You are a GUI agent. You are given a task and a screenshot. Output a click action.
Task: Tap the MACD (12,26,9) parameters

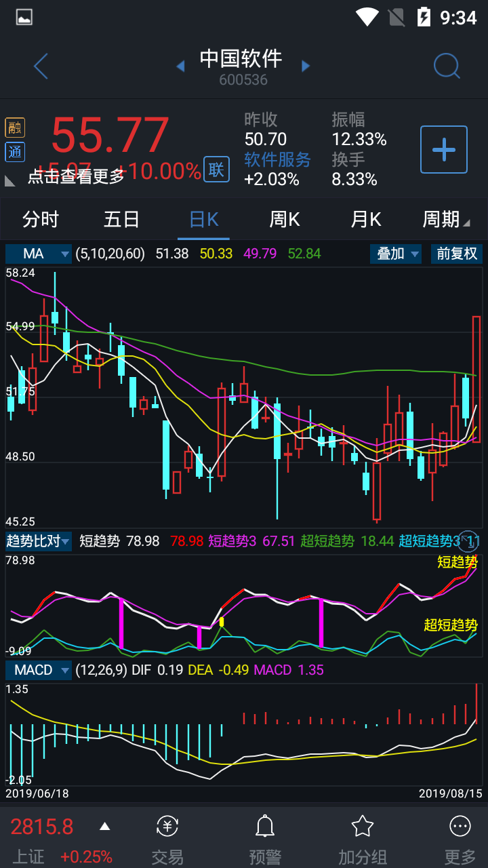coord(102,670)
